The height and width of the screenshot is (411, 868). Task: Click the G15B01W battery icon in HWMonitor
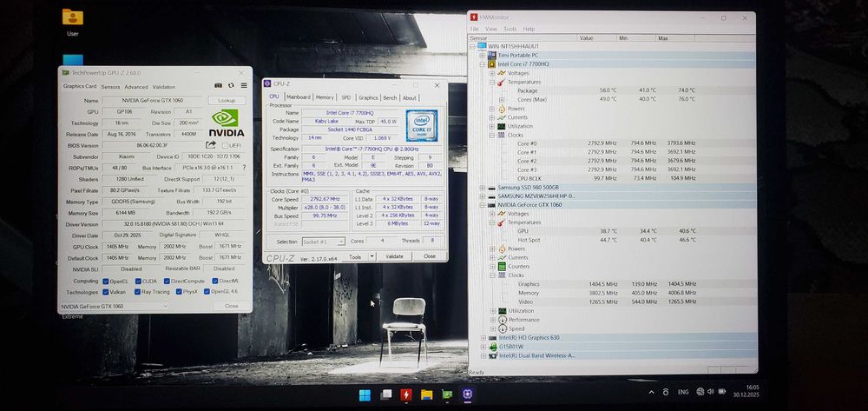pos(492,347)
